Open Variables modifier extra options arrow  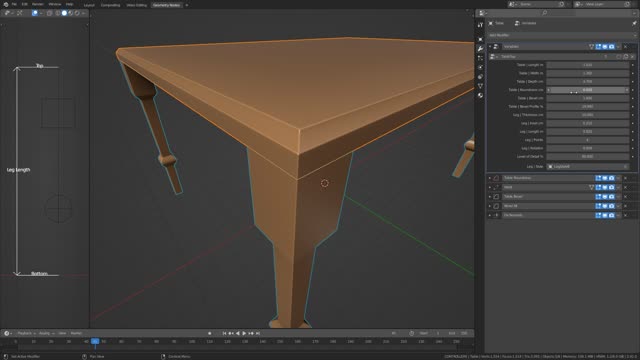click(x=618, y=47)
